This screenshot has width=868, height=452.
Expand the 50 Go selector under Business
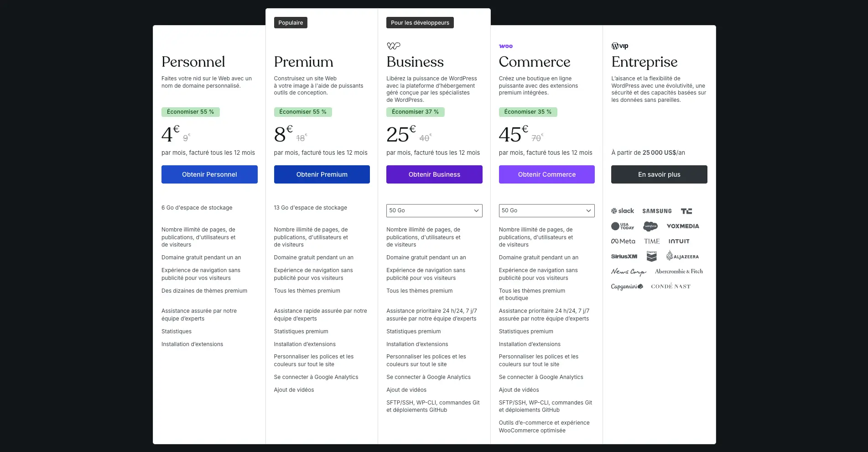pos(434,210)
